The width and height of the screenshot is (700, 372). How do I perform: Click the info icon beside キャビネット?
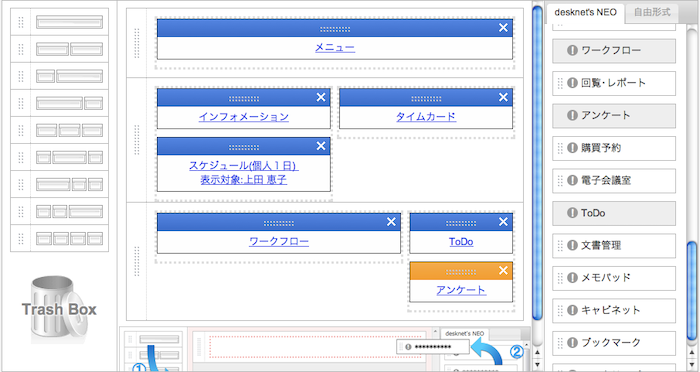572,310
